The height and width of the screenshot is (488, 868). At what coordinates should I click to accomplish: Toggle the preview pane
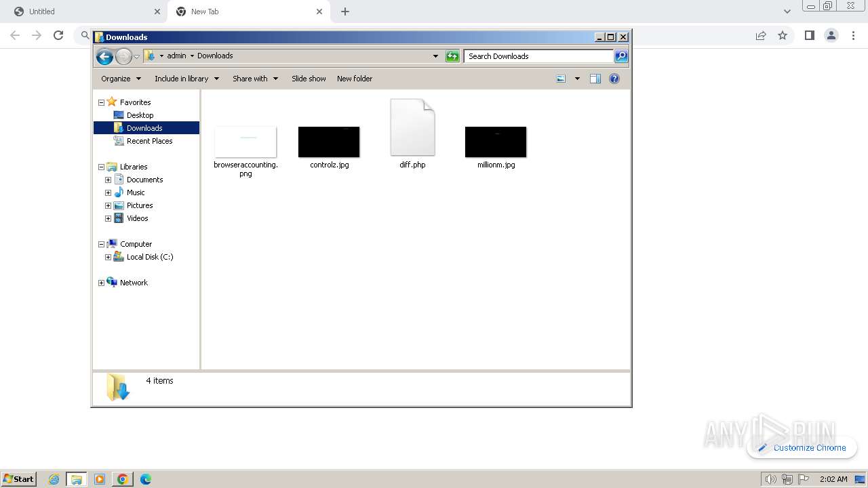(x=595, y=79)
